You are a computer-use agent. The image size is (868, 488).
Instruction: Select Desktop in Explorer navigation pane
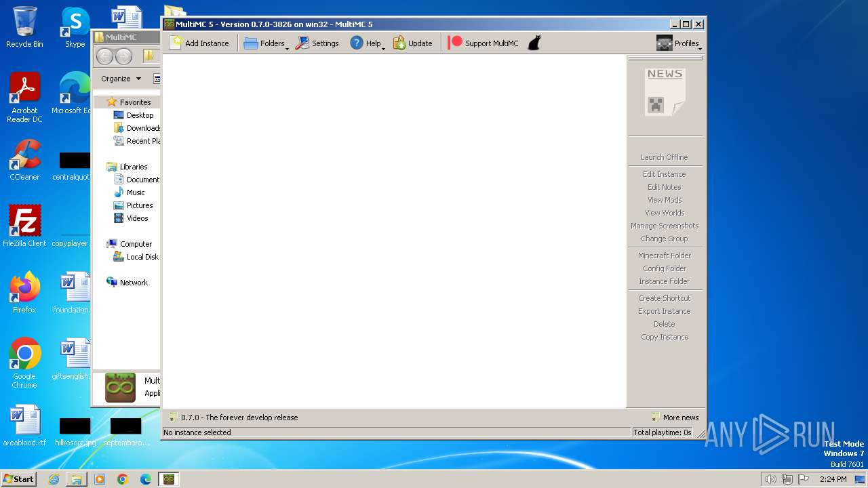pos(134,115)
